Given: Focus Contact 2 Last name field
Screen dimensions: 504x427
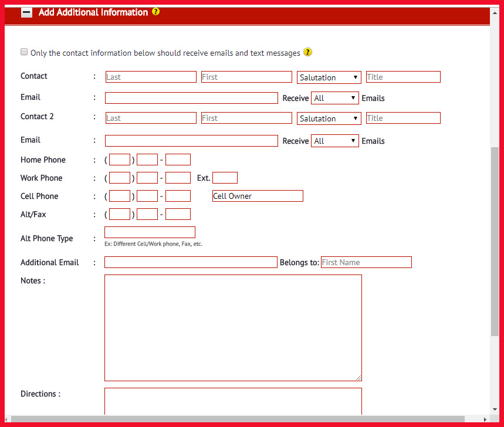Looking at the screenshot, I should (x=151, y=118).
